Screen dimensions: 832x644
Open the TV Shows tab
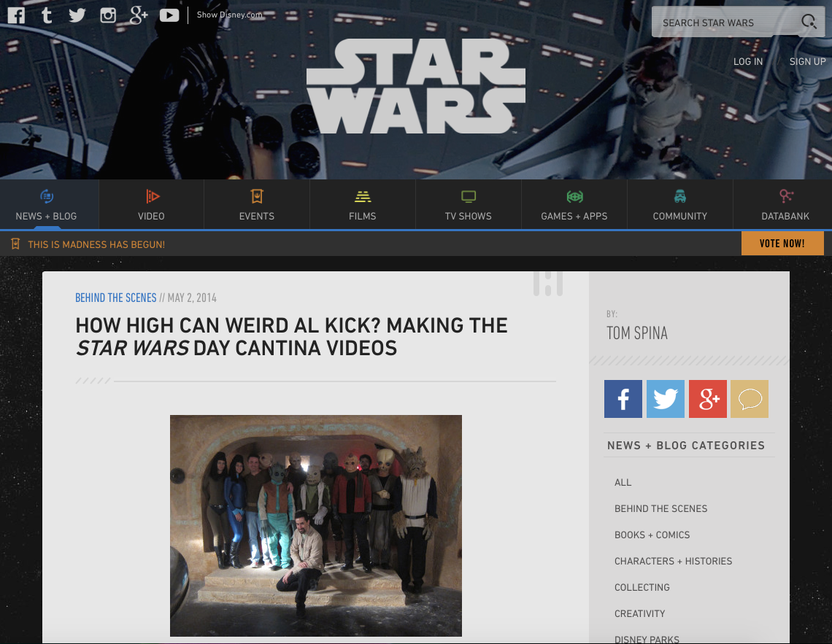point(469,205)
